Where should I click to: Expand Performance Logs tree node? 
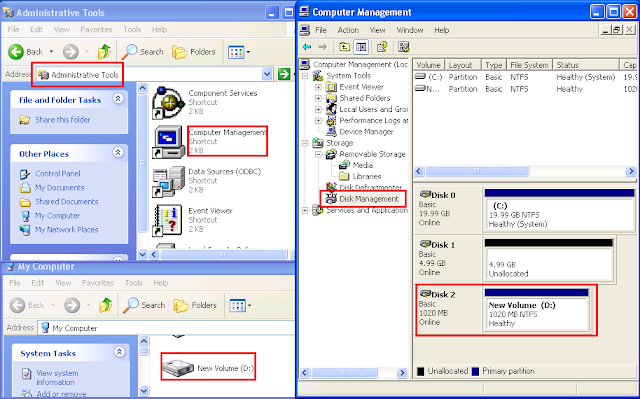(318, 121)
